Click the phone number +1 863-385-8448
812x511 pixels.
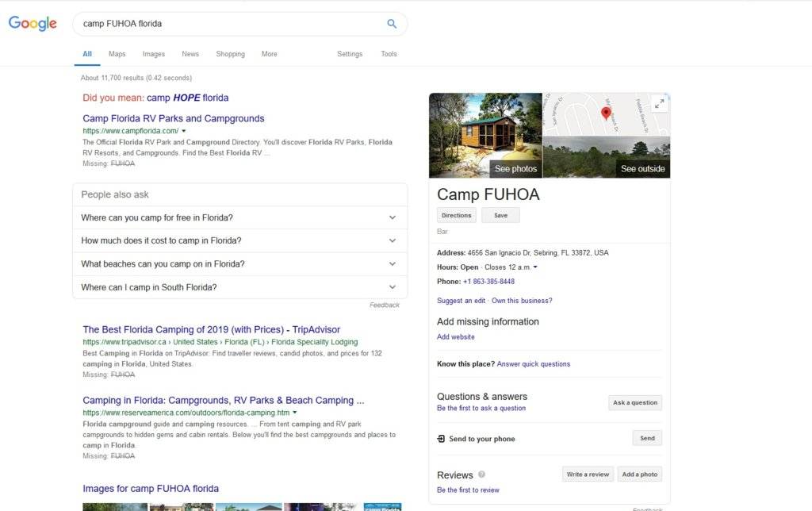[x=488, y=282]
